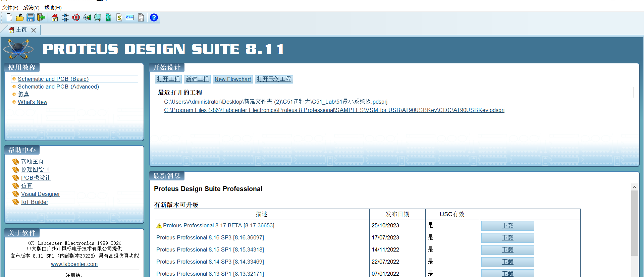Open Design Explorer green board icon

tap(108, 17)
